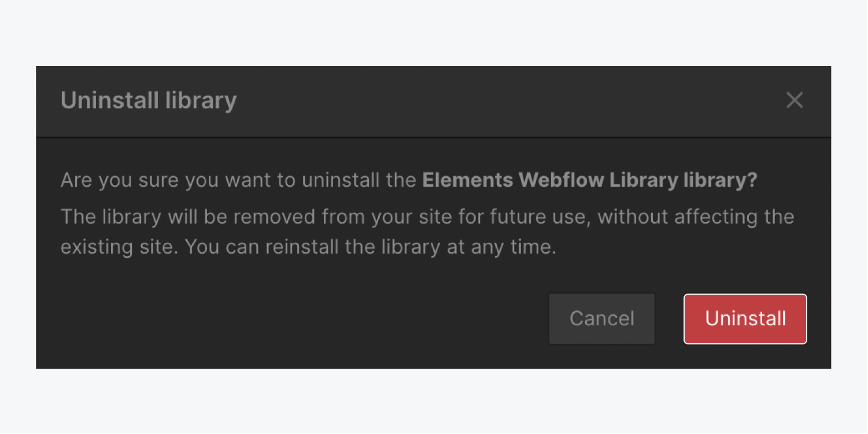Image resolution: width=868 pixels, height=434 pixels.
Task: Click the word 'Elements' in the library name
Action: [x=467, y=180]
